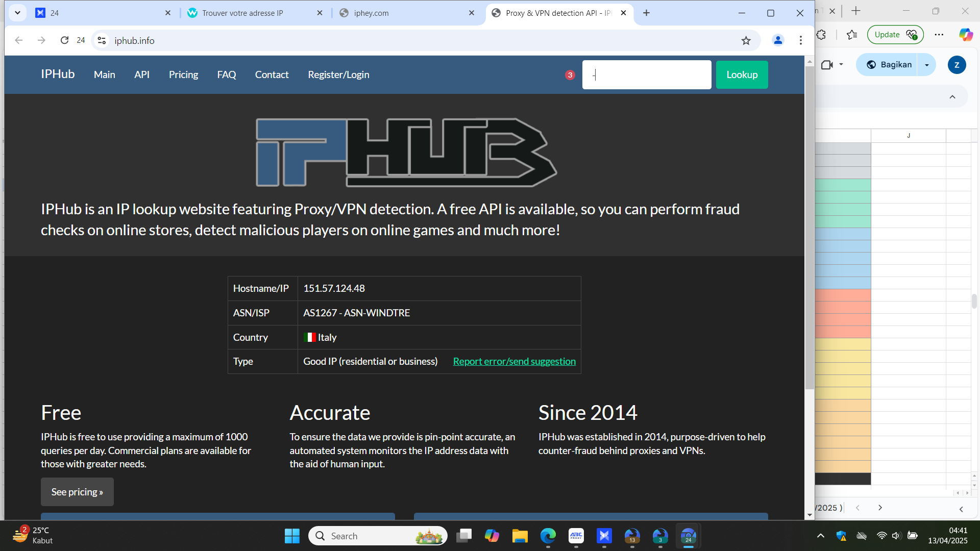Close the iphey.com tab
The height and width of the screenshot is (551, 980).
[x=472, y=13]
